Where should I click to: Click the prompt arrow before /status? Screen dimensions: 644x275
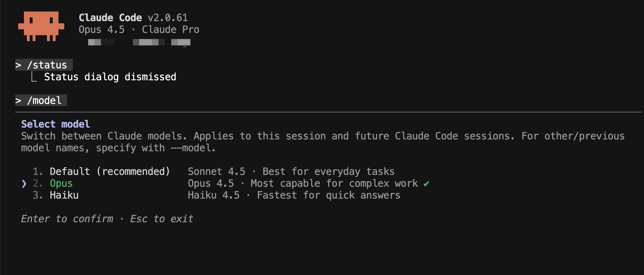[x=19, y=65]
